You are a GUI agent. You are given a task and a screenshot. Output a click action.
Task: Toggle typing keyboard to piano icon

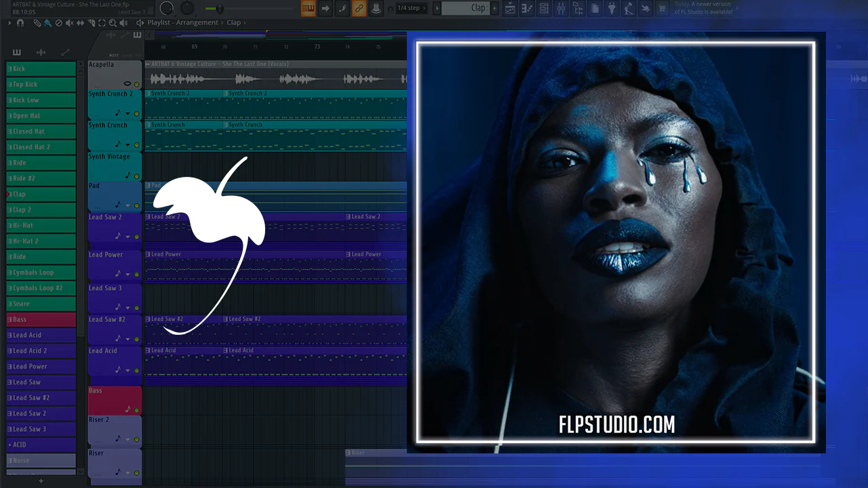pyautogui.click(x=309, y=8)
